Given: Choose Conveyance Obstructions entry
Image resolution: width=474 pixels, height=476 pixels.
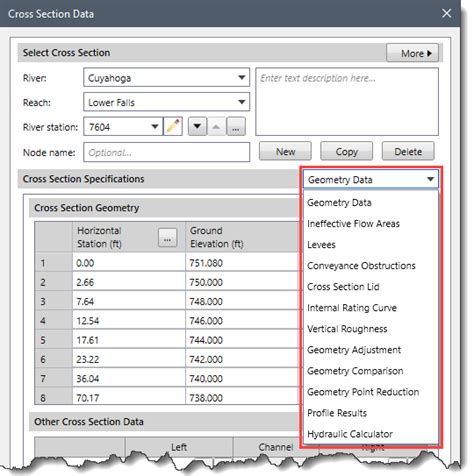Looking at the screenshot, I should 371,266.
